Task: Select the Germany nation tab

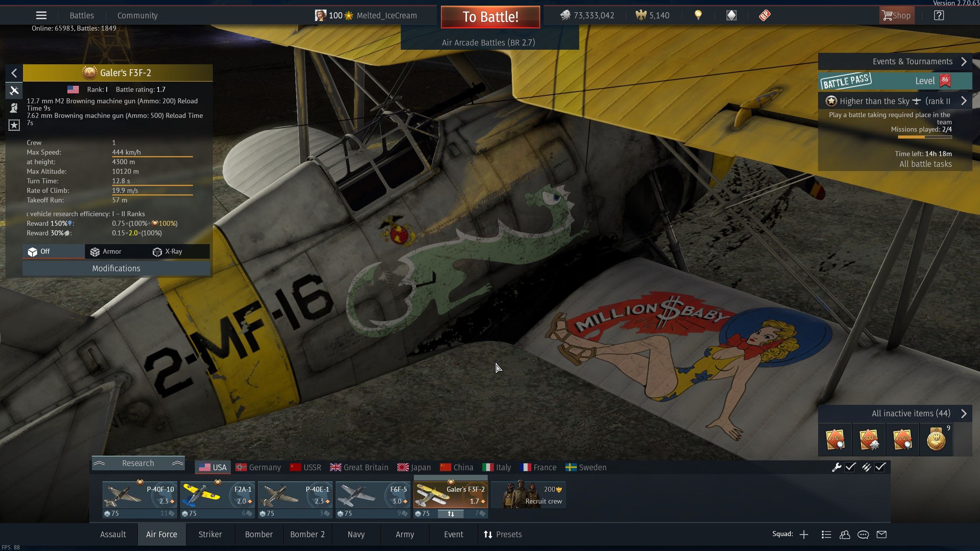Action: (258, 468)
